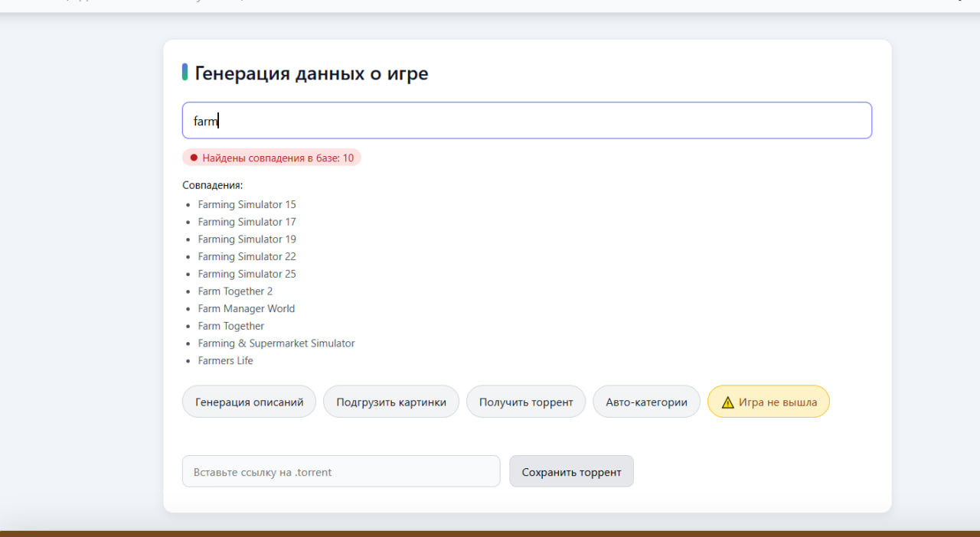Select "Farming Simulator 17" in the matches list
The image size is (980, 537).
pos(247,222)
